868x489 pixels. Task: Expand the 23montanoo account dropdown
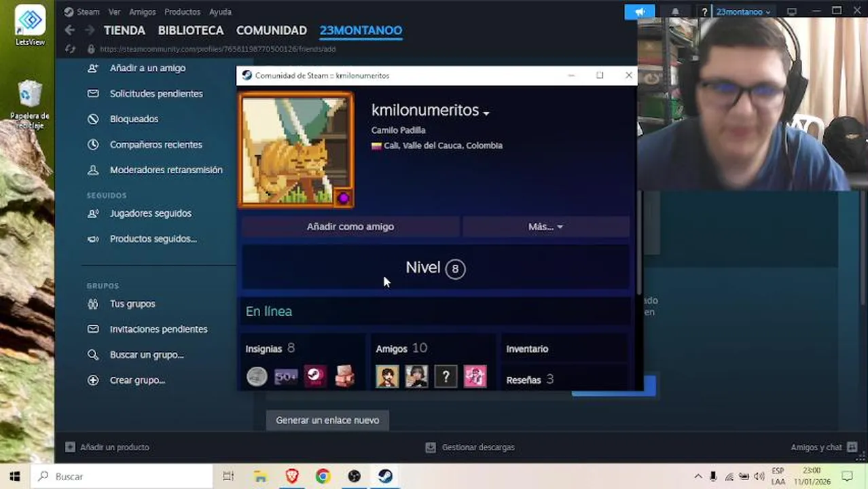click(x=744, y=12)
